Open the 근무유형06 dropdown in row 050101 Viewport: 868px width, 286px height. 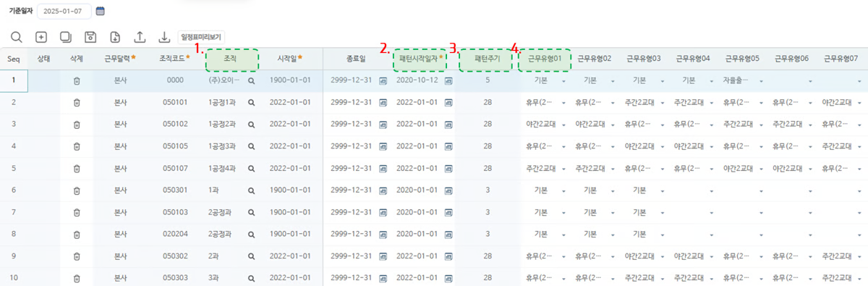(x=809, y=103)
